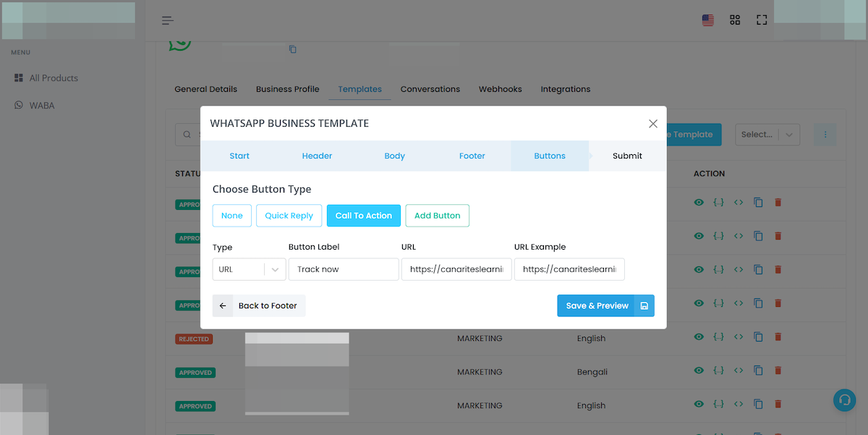
Task: Open the Select... dropdown behind the dialog
Action: coord(767,134)
